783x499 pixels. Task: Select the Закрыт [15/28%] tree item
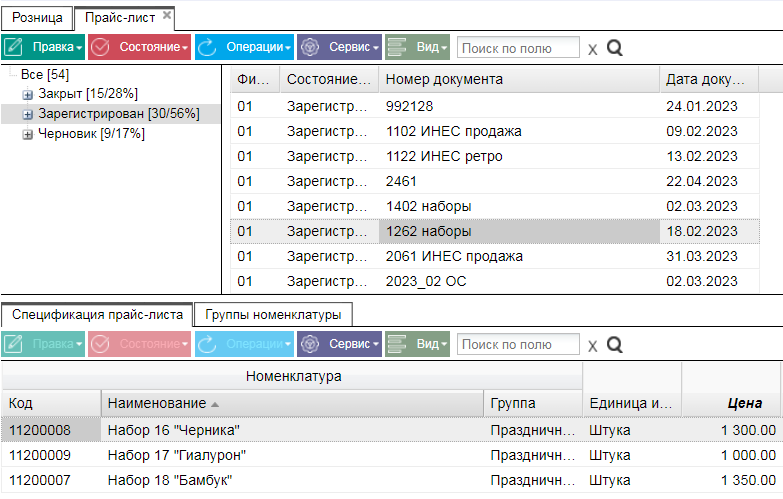click(88, 93)
